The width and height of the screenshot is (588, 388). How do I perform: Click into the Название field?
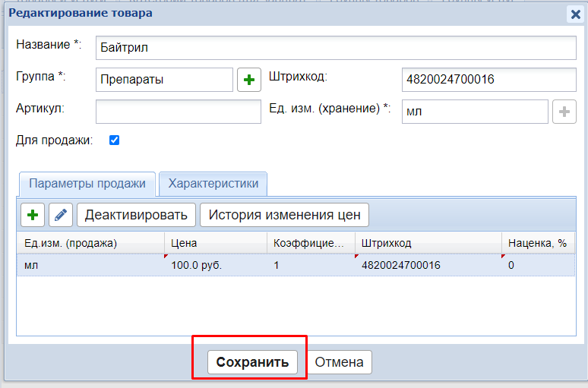[x=336, y=47]
